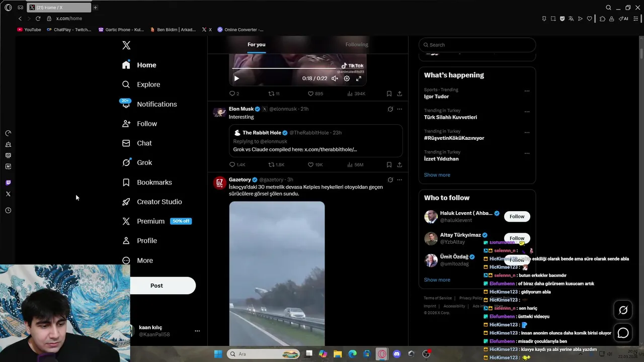This screenshot has width=644, height=362.
Task: Open Creator Studio rocket icon
Action: pyautogui.click(x=126, y=202)
